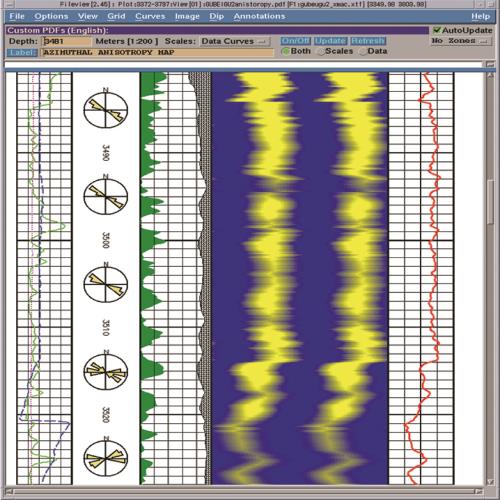Click the blue Label button
500x500 pixels.
[22, 52]
